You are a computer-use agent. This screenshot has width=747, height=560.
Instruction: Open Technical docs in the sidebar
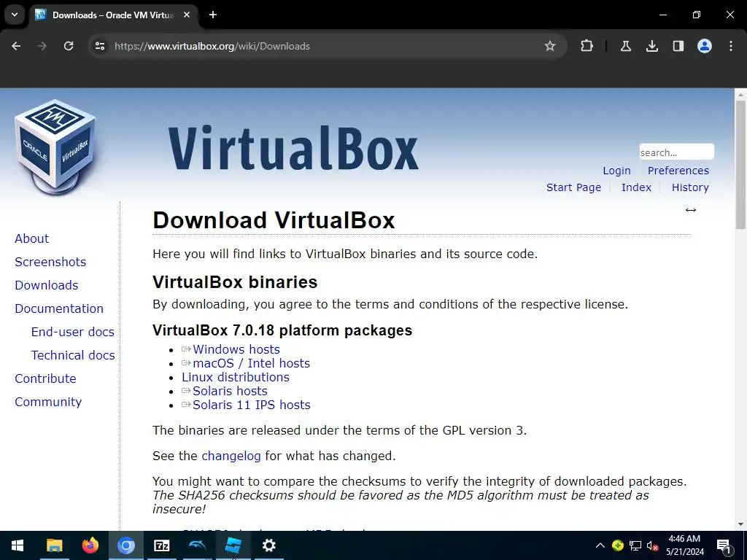click(x=73, y=355)
